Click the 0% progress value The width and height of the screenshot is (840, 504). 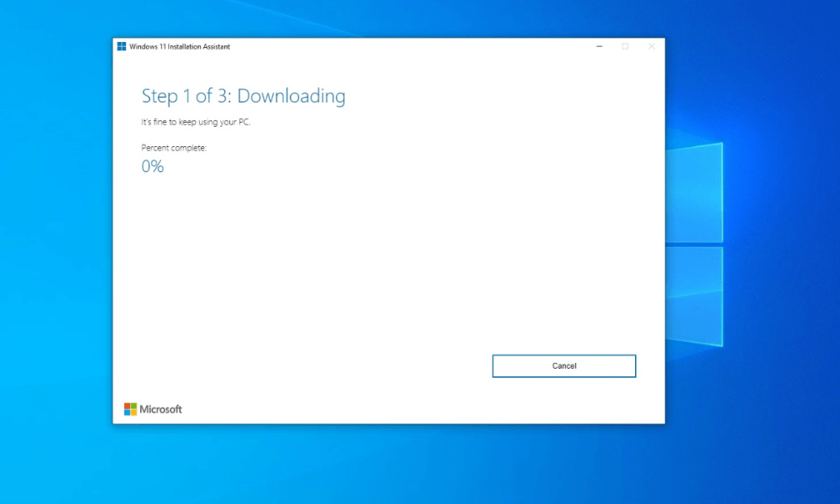coord(152,166)
